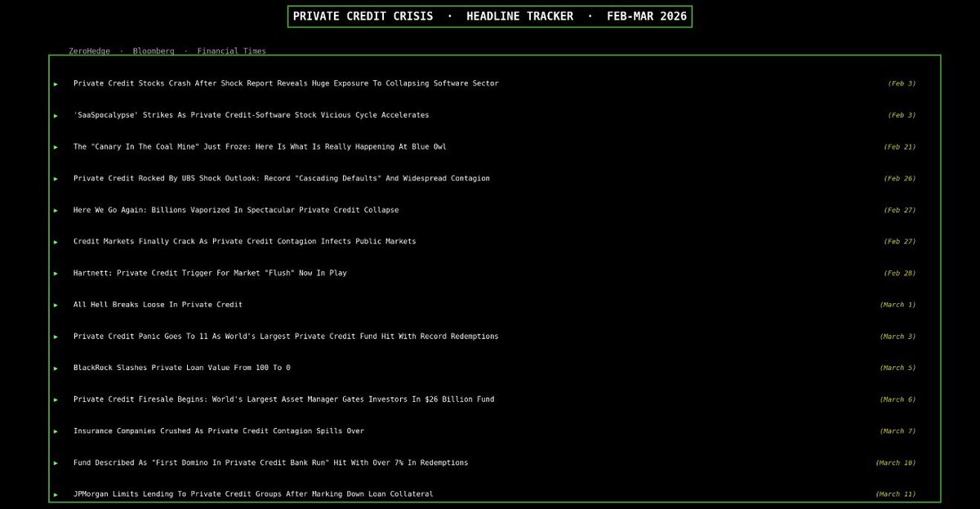Viewport: 980px width, 509px height.
Task: Click the arrow marker beside 'JPMorgan Limits Lending' headline
Action: click(56, 495)
